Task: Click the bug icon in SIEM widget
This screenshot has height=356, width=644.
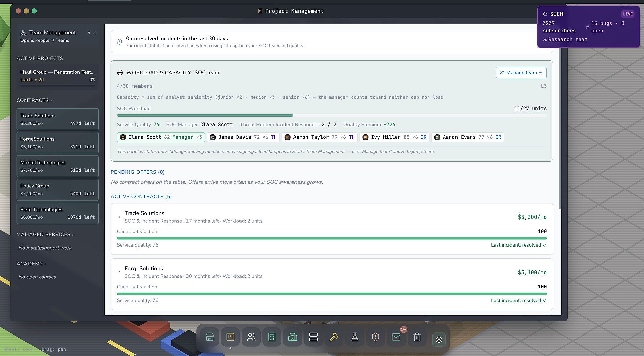Action: [x=588, y=27]
